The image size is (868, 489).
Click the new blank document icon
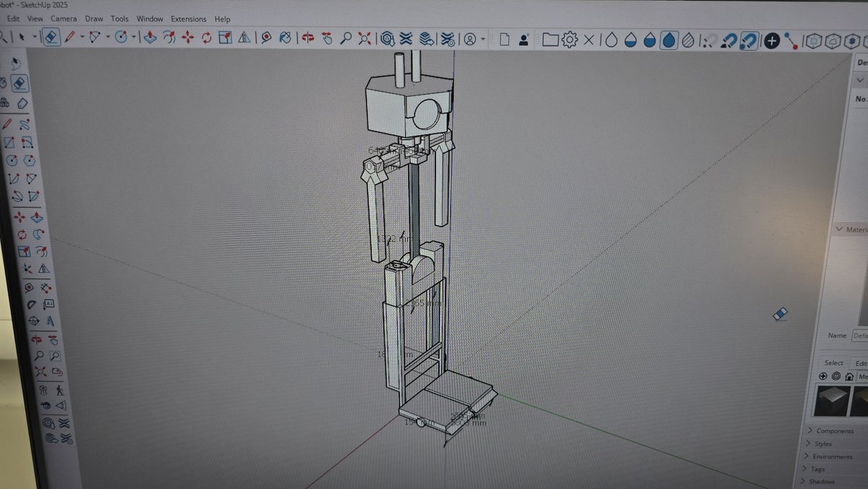point(504,39)
